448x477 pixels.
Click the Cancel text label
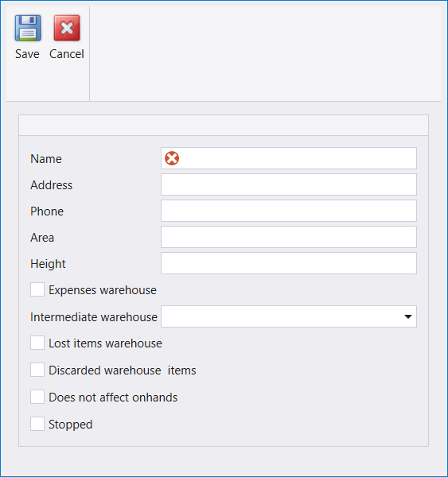click(67, 54)
